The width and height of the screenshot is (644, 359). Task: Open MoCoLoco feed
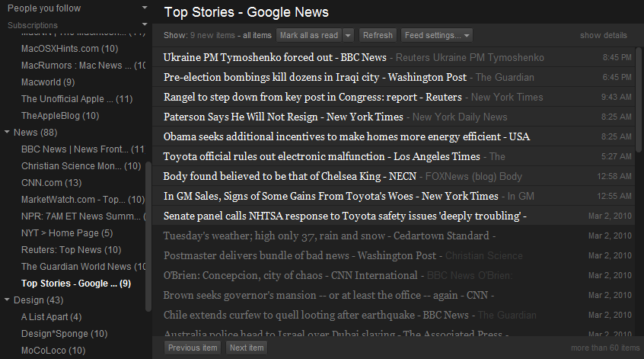[x=53, y=351]
